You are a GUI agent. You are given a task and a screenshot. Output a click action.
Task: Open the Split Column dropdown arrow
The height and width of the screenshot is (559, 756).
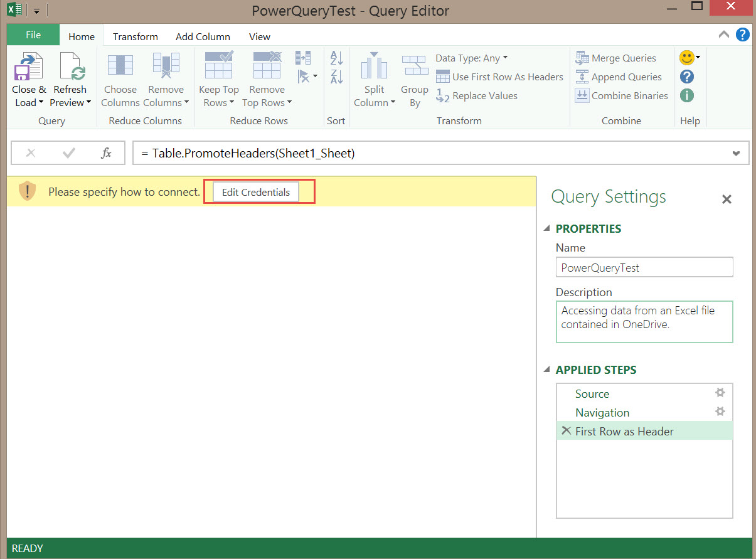[x=393, y=103]
